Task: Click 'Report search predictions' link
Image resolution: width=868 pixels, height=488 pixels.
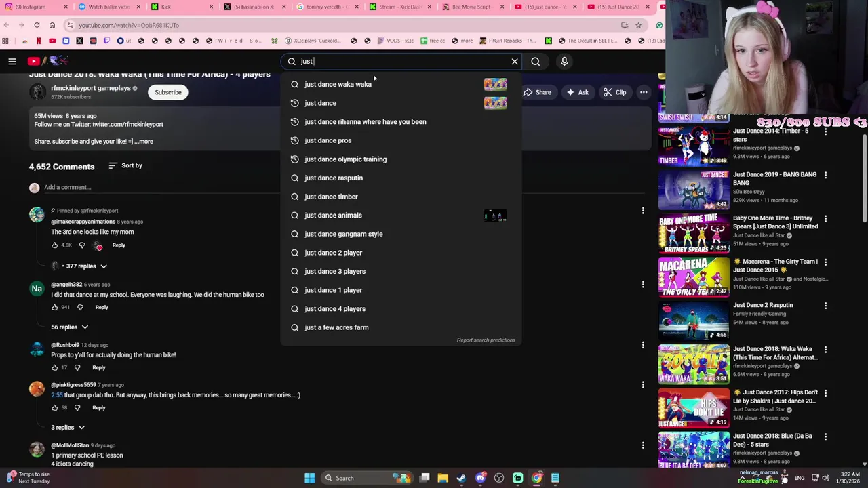Action: [x=486, y=340]
